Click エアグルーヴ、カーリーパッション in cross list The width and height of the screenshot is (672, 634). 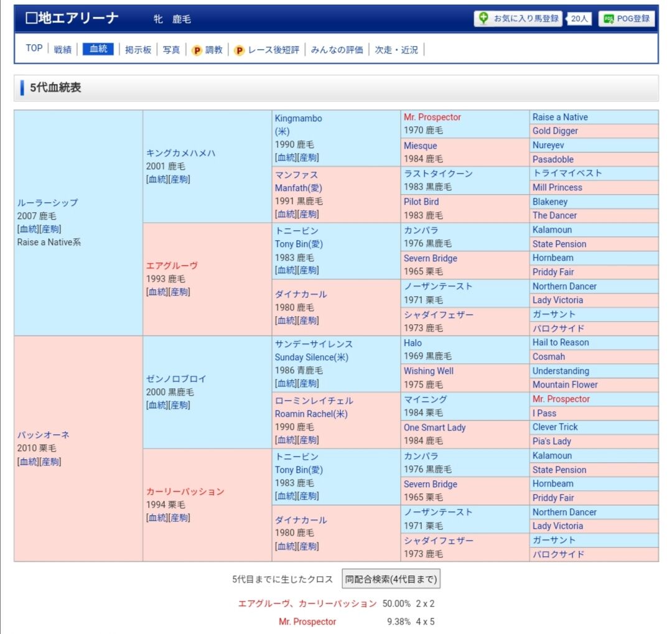tap(307, 604)
